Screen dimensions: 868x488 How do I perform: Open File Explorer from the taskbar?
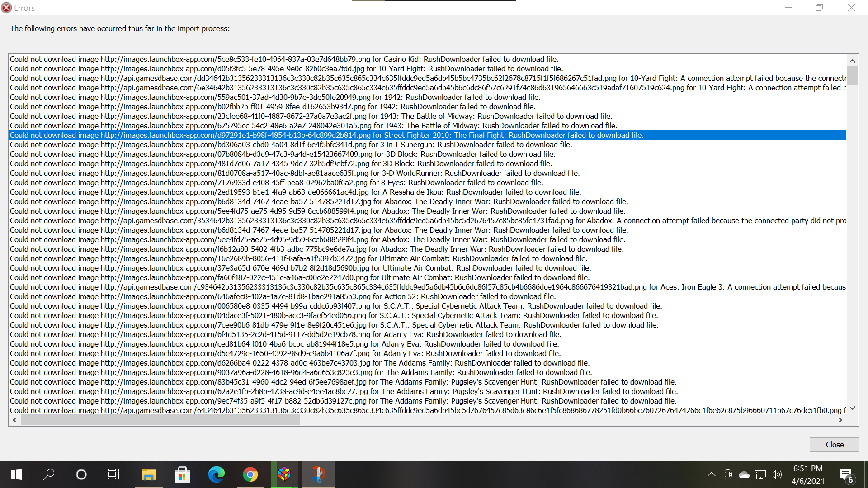coord(149,474)
